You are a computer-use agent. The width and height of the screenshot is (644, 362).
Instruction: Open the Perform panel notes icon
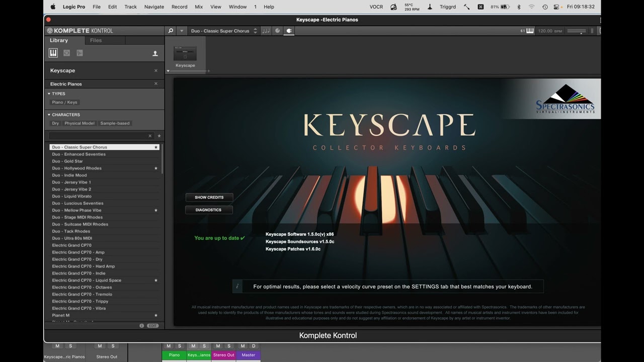[x=266, y=31]
